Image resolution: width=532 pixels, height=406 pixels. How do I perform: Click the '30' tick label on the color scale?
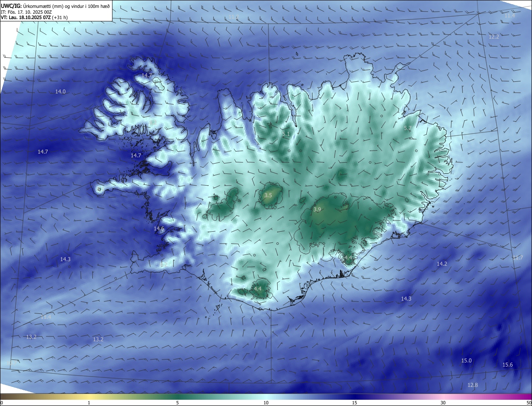pyautogui.click(x=443, y=403)
